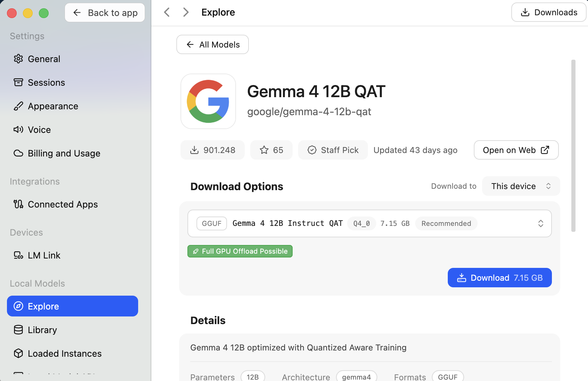
Task: Maximize the window with the green button
Action: [44, 13]
